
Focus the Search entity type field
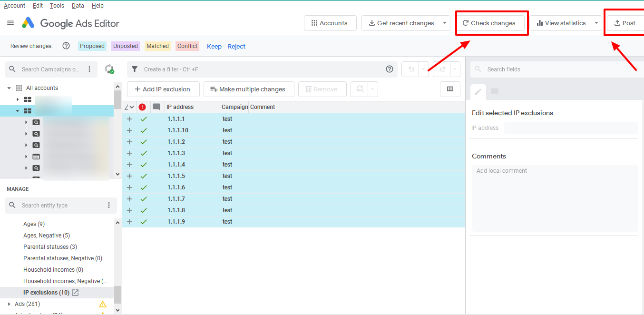[61, 206]
